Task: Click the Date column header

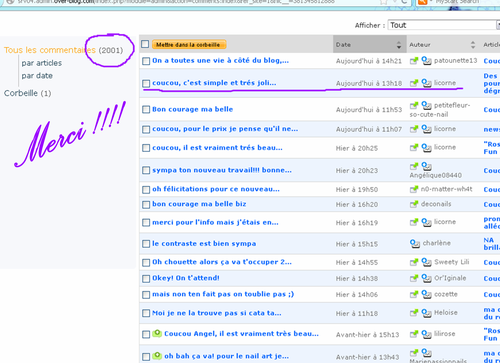Action: pyautogui.click(x=370, y=44)
